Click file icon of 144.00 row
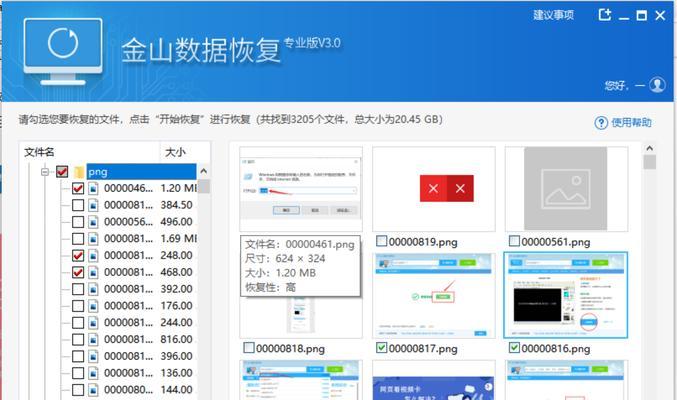Image resolution: width=677 pixels, height=400 pixels. click(93, 390)
